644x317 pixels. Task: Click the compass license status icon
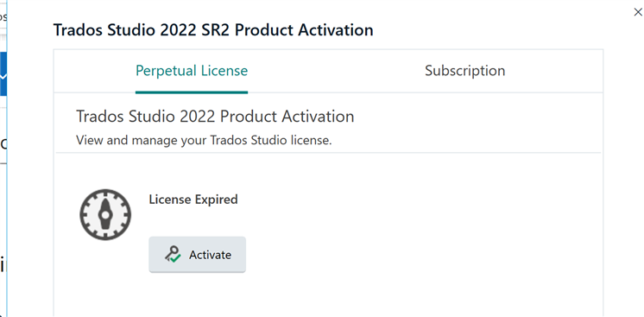point(105,214)
